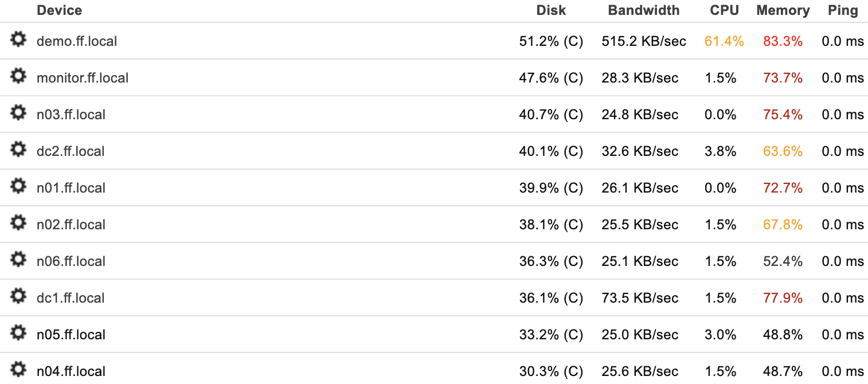Viewport: 868px width, 384px height.
Task: Open the gear menu for n01.ff.local
Action: [x=18, y=187]
